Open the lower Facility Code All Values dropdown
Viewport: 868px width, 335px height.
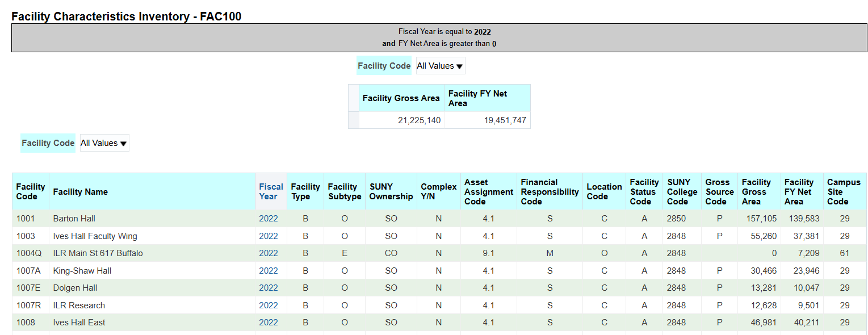[x=104, y=143]
